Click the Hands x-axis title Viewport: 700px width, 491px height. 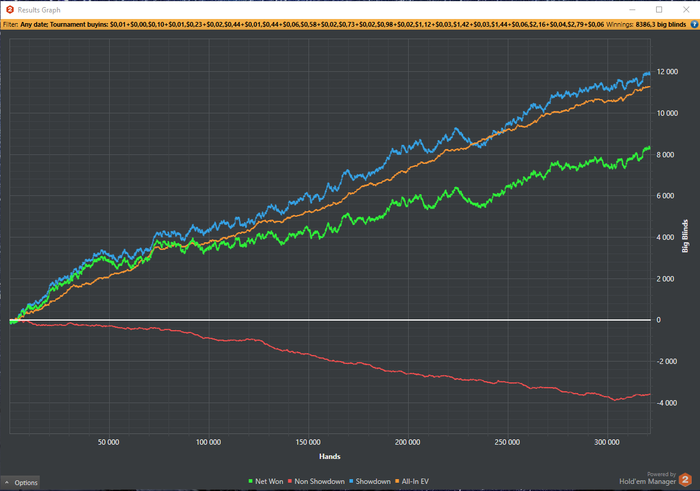point(329,456)
